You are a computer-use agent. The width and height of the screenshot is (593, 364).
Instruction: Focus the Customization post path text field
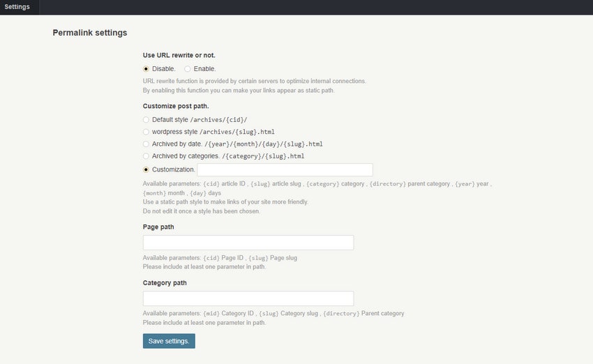click(285, 169)
